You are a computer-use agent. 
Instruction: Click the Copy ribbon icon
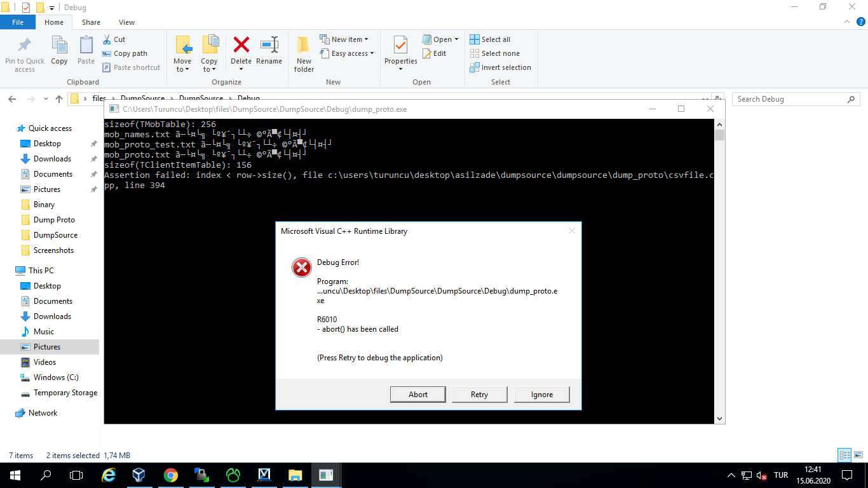coord(59,46)
